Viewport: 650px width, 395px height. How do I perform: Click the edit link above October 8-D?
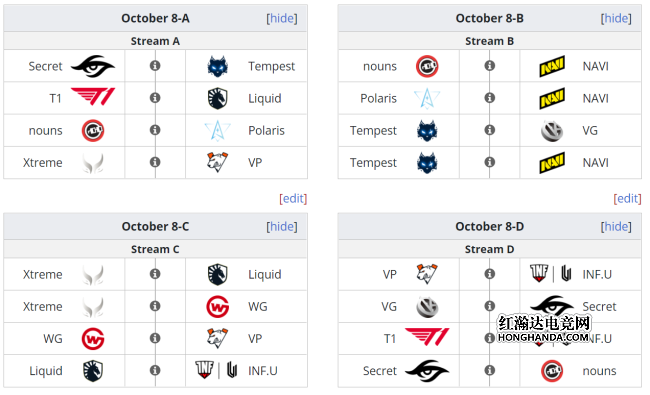[627, 199]
